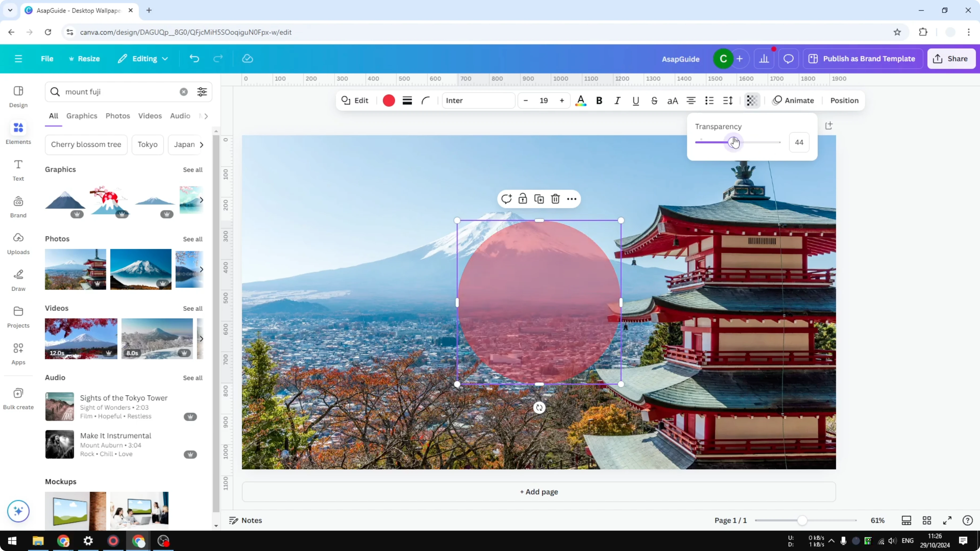Open See all under Graphics
Viewport: 980px width, 551px height.
pos(193,170)
